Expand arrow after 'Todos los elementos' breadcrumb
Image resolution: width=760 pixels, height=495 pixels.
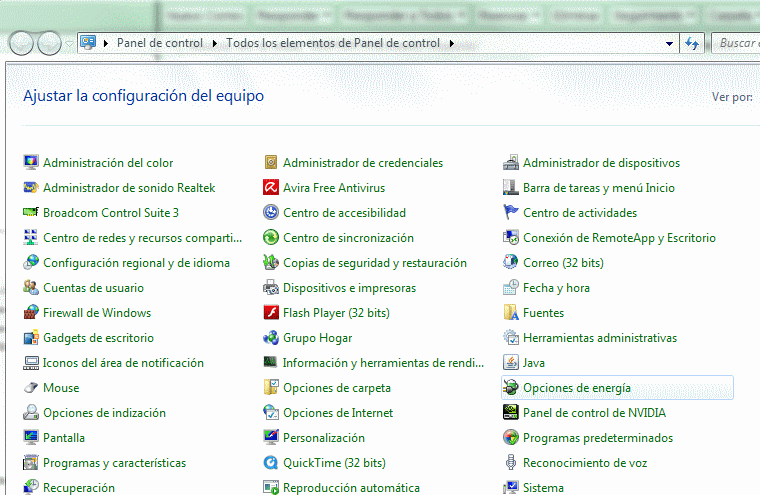click(x=451, y=43)
